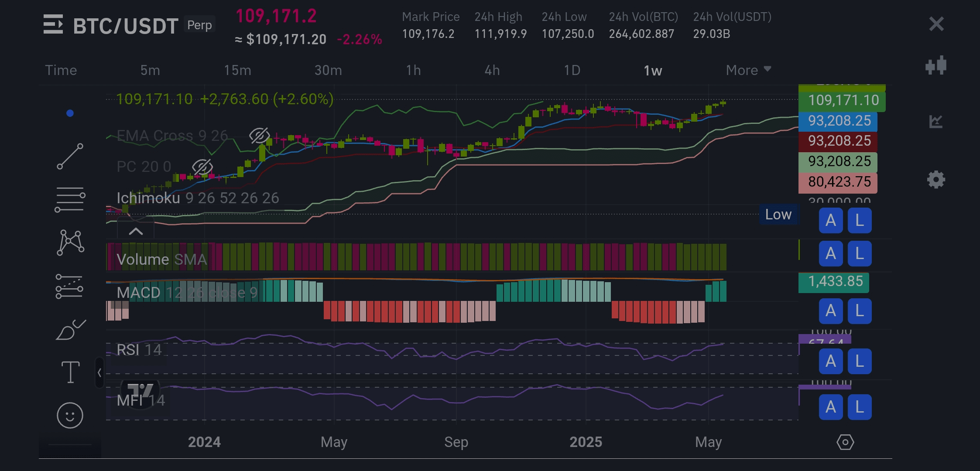Open the hamburger market list menu
Viewport: 980px width, 471px height.
point(53,24)
